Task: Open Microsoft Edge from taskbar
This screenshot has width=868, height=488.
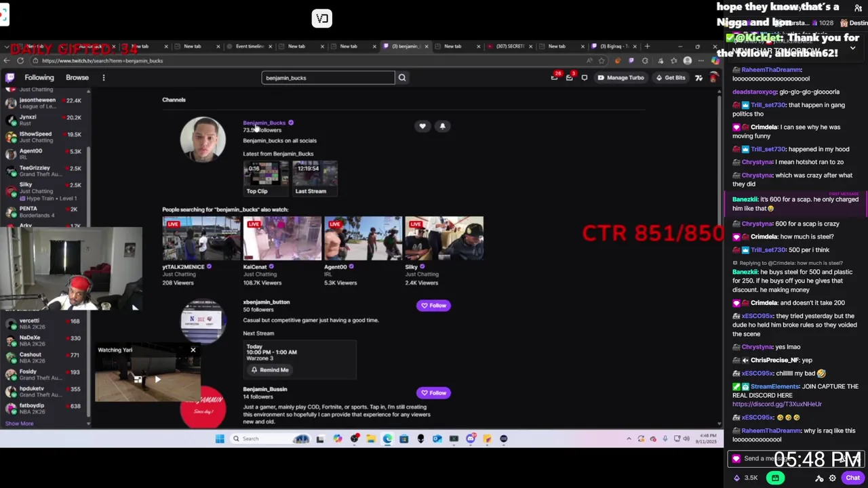Action: pyautogui.click(x=387, y=439)
